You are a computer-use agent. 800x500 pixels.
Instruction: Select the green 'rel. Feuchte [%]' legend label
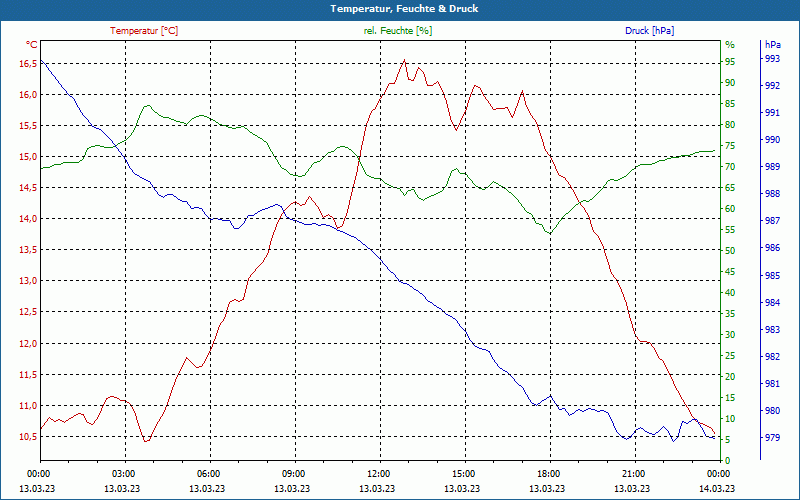click(x=397, y=31)
